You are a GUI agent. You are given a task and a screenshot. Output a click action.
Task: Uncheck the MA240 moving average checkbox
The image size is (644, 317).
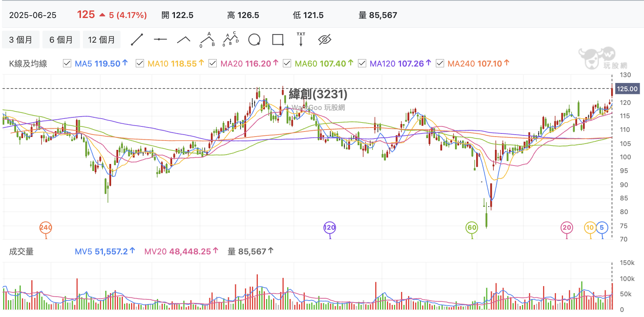pyautogui.click(x=440, y=63)
